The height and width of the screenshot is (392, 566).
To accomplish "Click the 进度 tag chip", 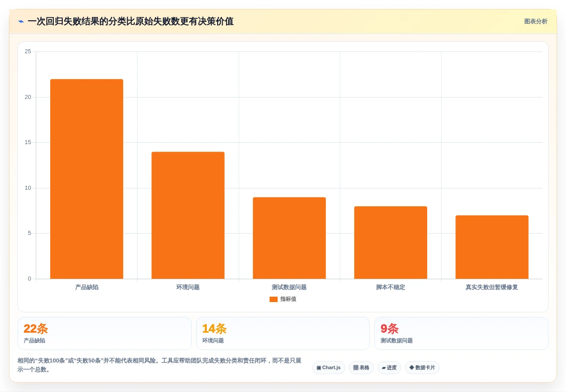I will click(389, 367).
